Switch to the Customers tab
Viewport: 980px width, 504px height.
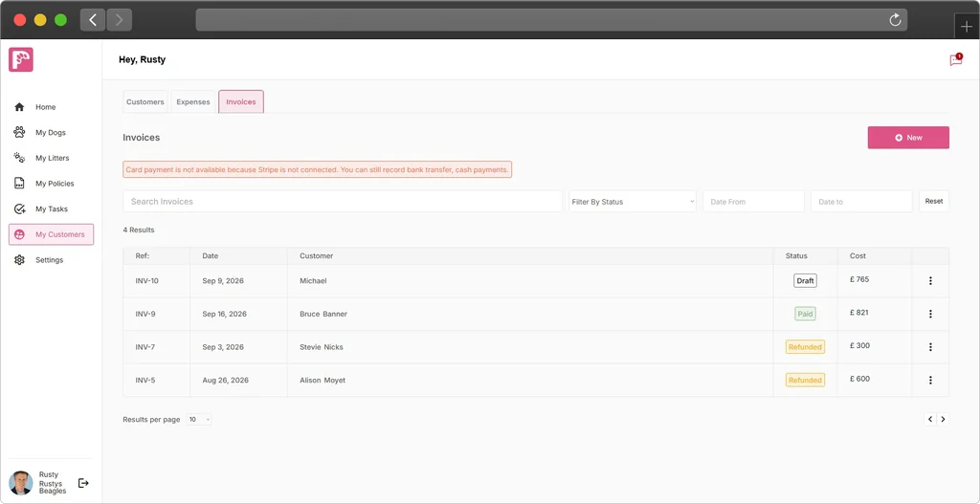click(145, 101)
